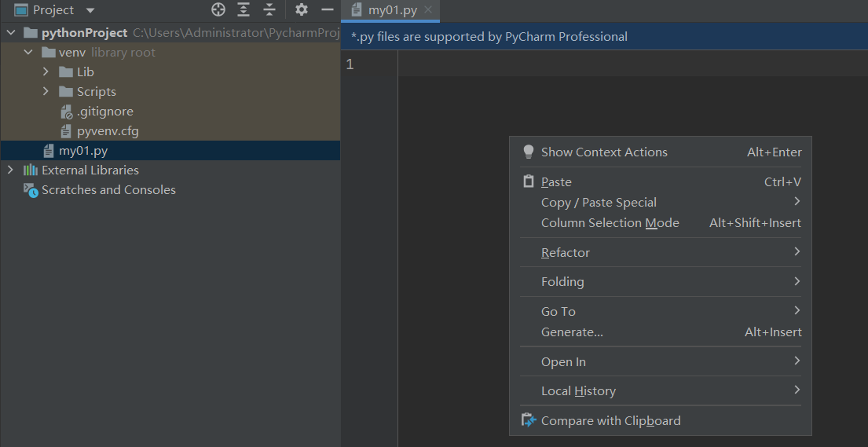The image size is (868, 447).
Task: Select my01.py in project tree
Action: pyautogui.click(x=170, y=151)
